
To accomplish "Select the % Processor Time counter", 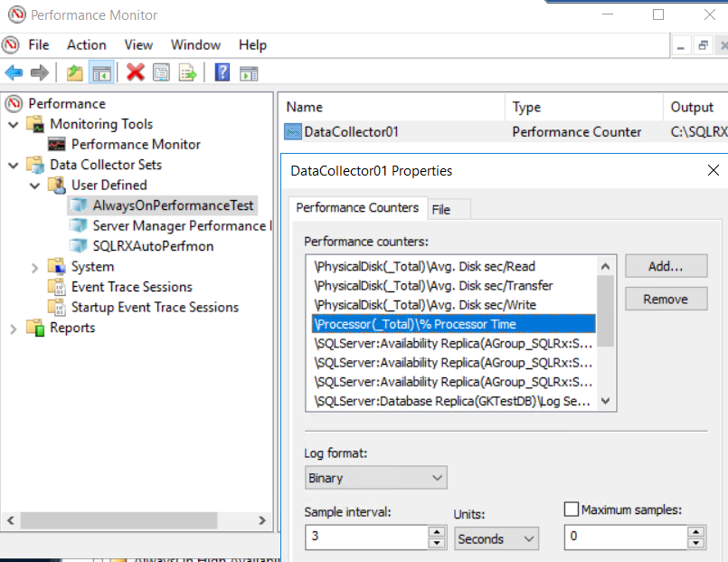I will (x=454, y=324).
